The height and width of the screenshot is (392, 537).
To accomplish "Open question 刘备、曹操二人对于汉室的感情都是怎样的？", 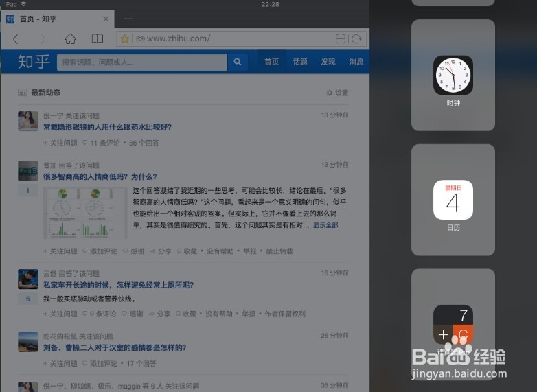I will pyautogui.click(x=115, y=347).
